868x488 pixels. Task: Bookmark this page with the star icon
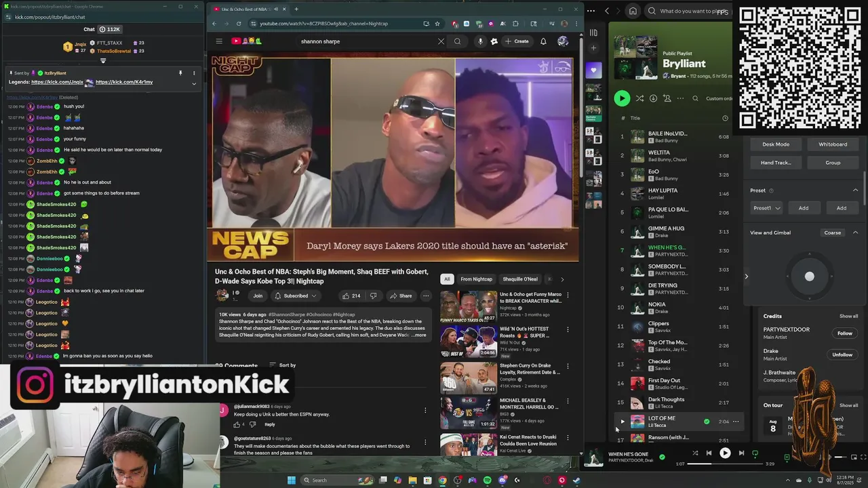(x=437, y=24)
